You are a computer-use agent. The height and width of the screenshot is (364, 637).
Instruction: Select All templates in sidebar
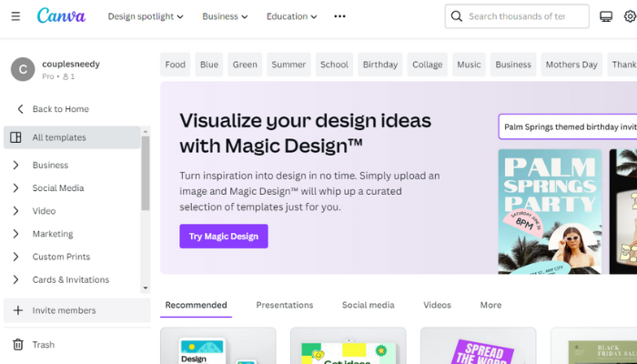(72, 137)
